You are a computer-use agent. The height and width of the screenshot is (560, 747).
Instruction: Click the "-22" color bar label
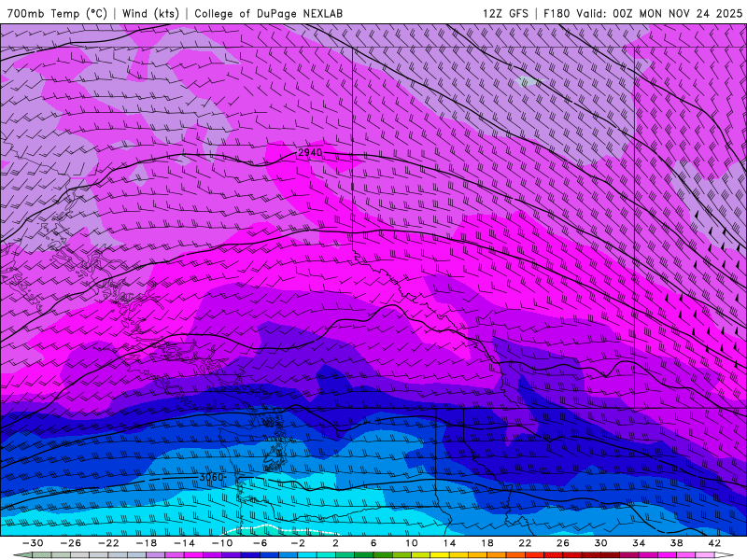click(x=108, y=543)
